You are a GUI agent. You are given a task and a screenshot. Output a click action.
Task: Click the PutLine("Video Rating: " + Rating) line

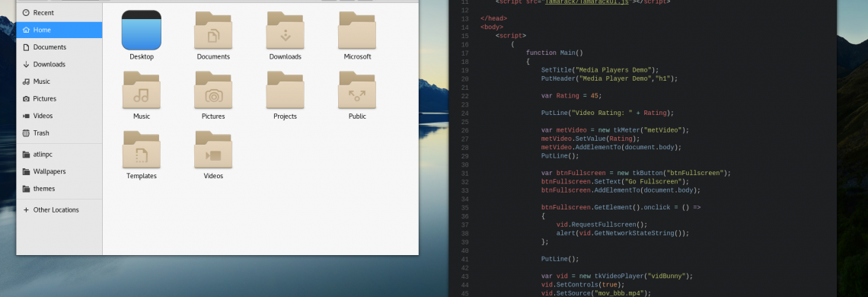608,113
